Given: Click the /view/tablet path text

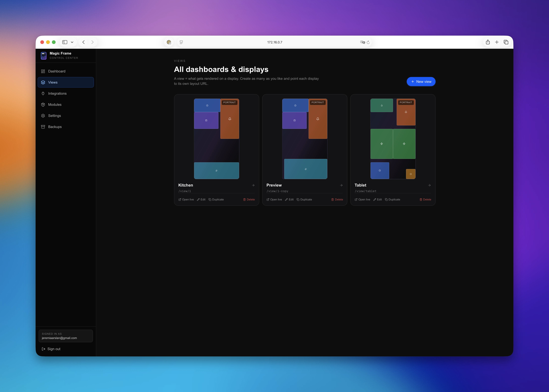Looking at the screenshot, I should pos(365,191).
